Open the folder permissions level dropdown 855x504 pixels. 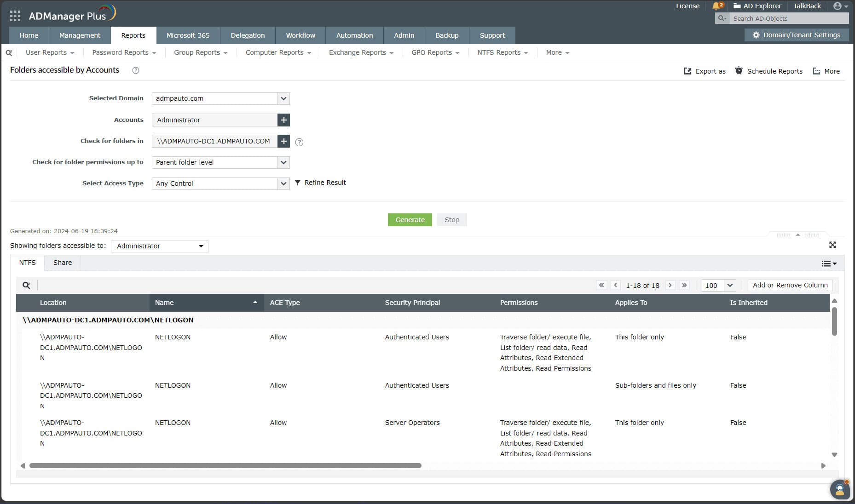[x=283, y=162]
